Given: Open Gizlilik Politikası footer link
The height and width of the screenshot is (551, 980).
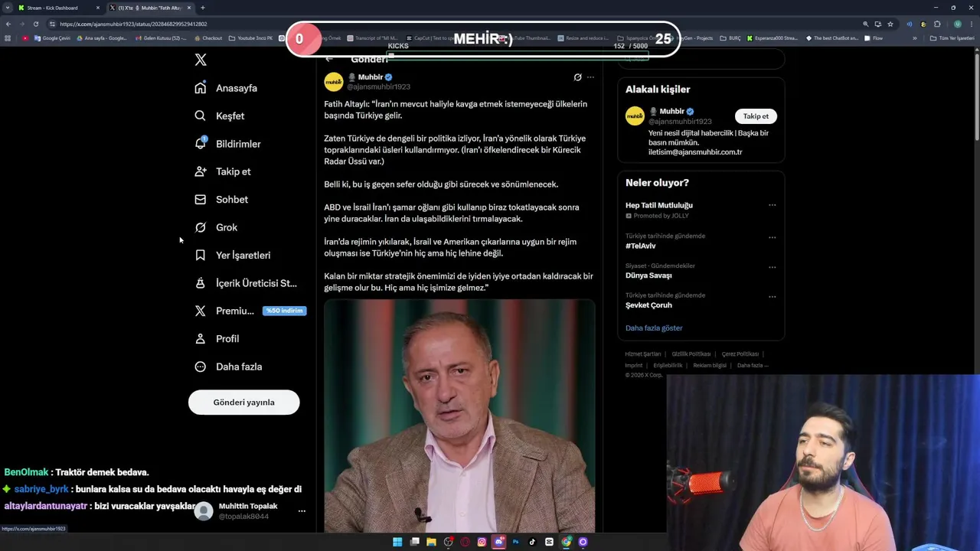Looking at the screenshot, I should tap(691, 354).
